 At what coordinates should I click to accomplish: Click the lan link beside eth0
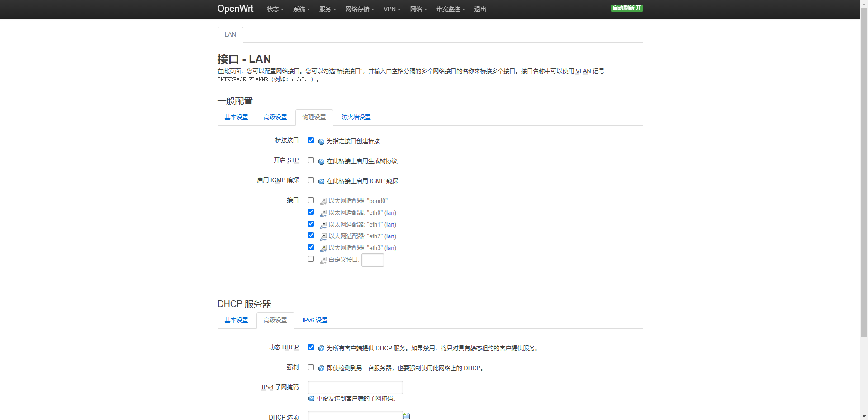pos(390,213)
